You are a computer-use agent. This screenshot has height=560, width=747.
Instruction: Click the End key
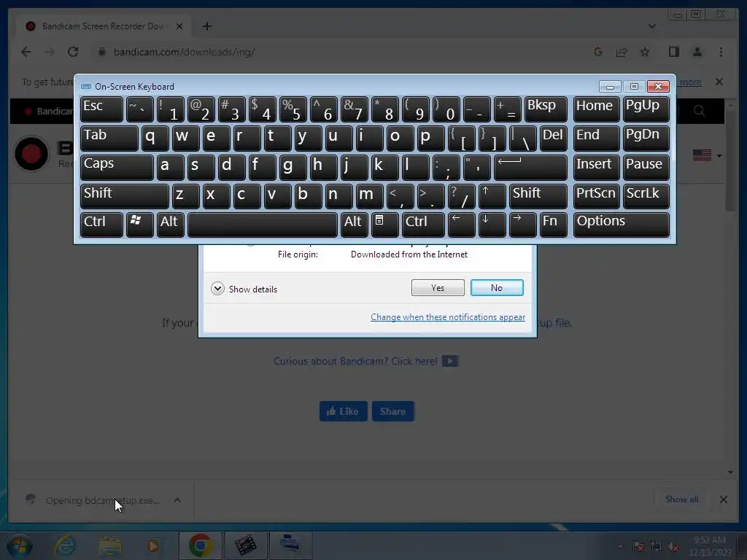[597, 138]
